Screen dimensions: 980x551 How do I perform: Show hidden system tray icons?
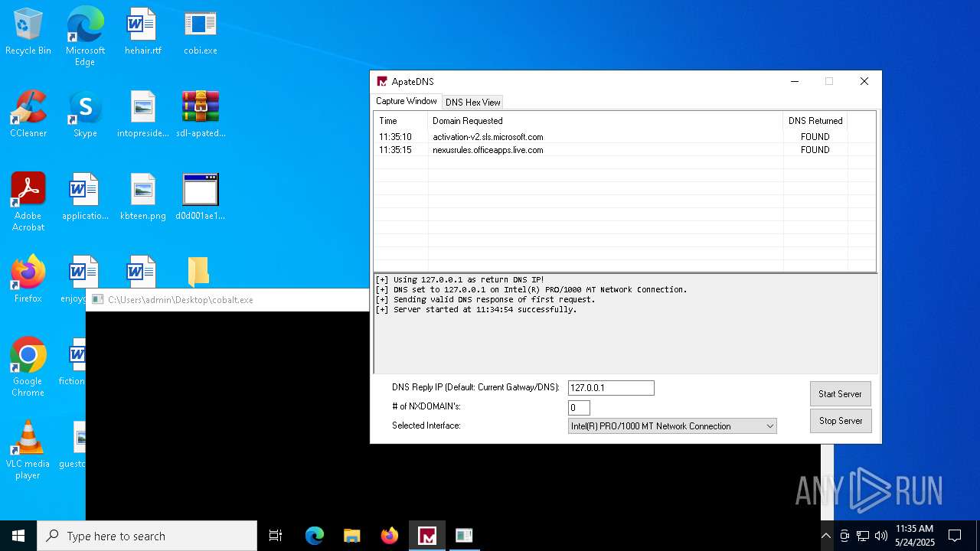(x=825, y=536)
